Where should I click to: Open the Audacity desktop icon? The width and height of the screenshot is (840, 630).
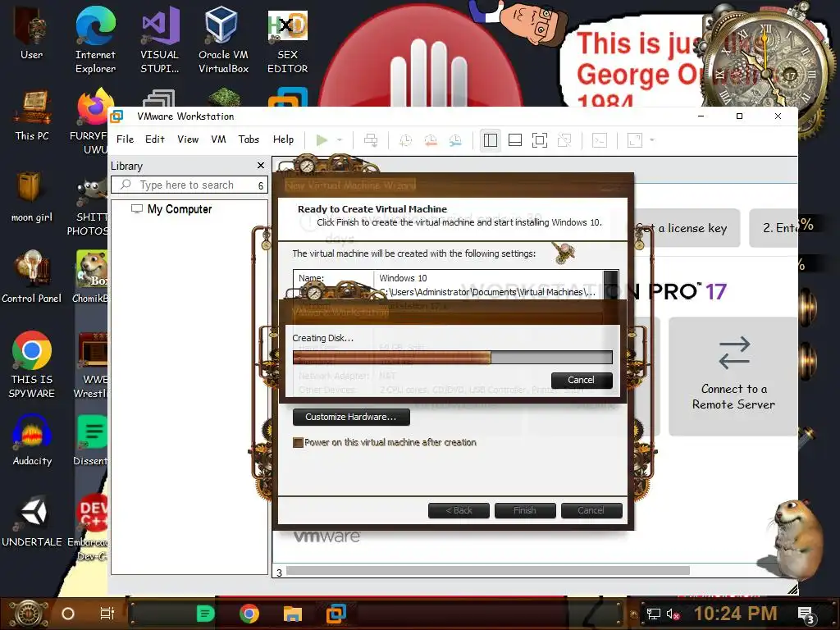coord(32,441)
